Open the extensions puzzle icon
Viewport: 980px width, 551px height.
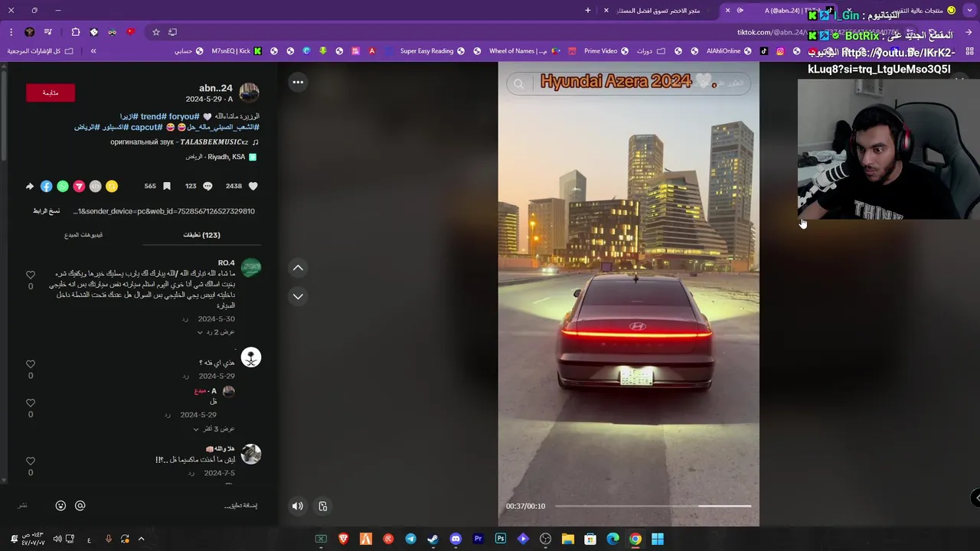[x=75, y=32]
